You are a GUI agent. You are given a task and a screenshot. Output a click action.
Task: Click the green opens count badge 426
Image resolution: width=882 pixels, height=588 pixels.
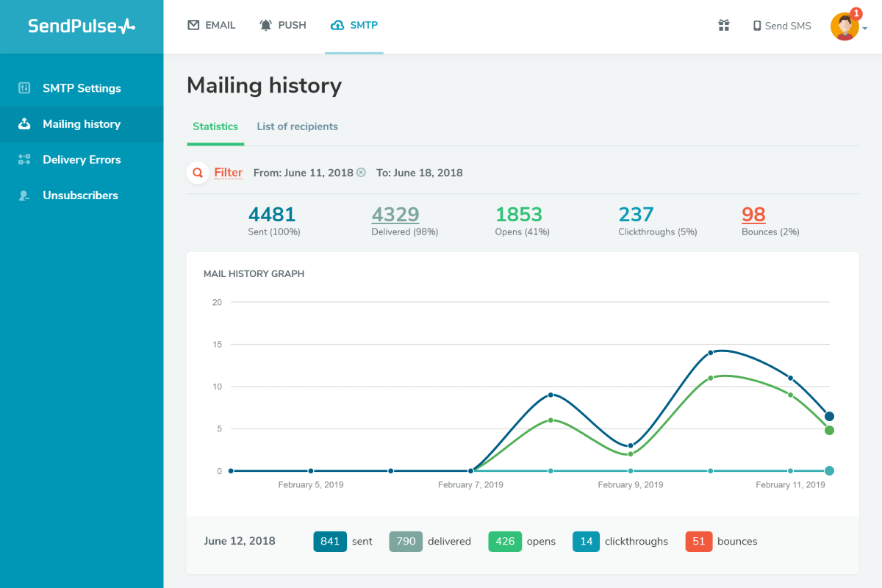(x=505, y=542)
